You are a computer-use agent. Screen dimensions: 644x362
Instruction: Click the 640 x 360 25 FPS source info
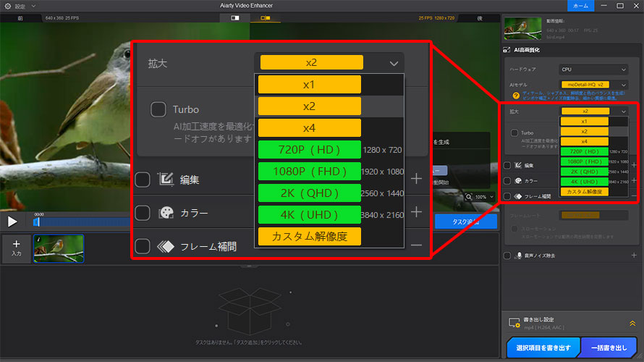[62, 18]
